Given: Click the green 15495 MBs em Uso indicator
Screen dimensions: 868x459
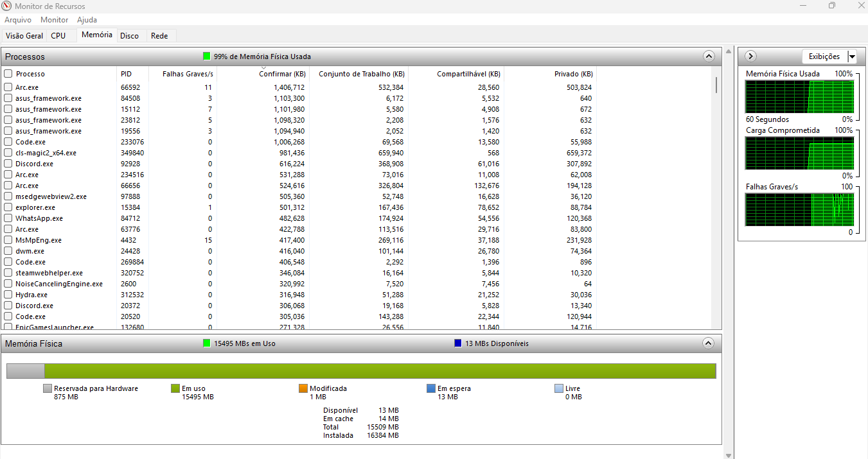Looking at the screenshot, I should point(207,343).
